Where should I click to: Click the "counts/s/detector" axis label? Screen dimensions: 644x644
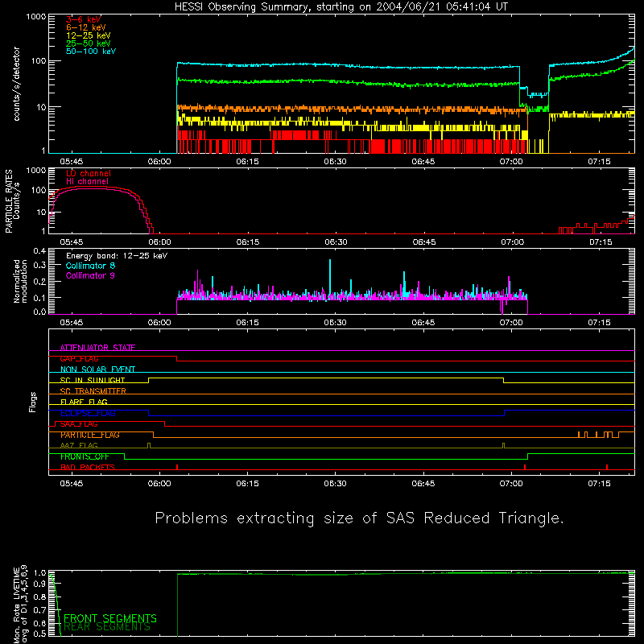(16, 84)
